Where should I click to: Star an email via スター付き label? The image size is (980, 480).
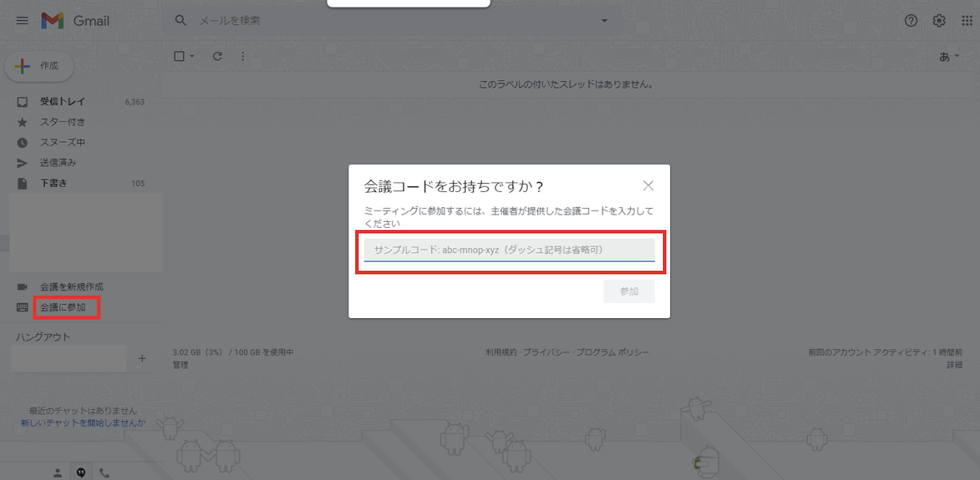click(62, 122)
